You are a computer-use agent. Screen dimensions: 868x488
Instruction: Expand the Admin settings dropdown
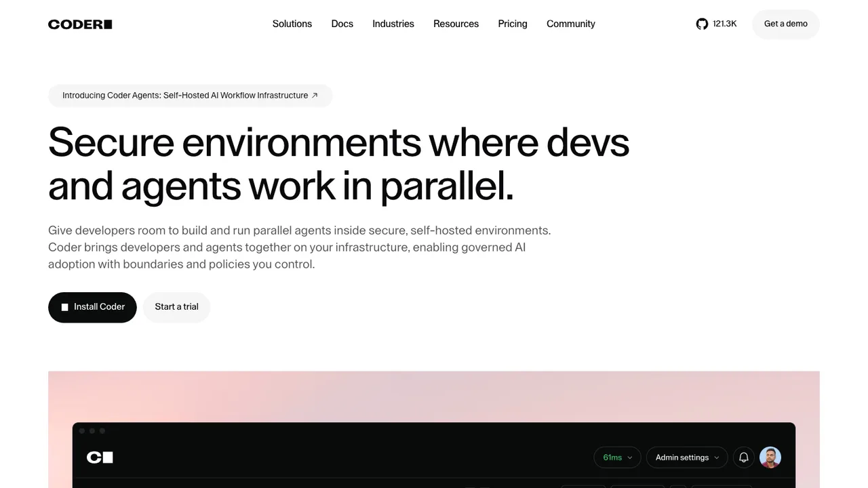(x=687, y=457)
